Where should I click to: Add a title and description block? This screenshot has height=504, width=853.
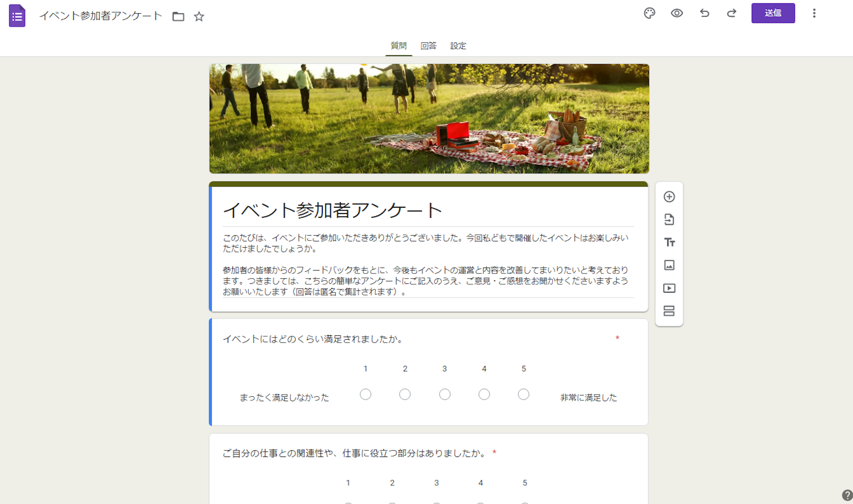[669, 242]
